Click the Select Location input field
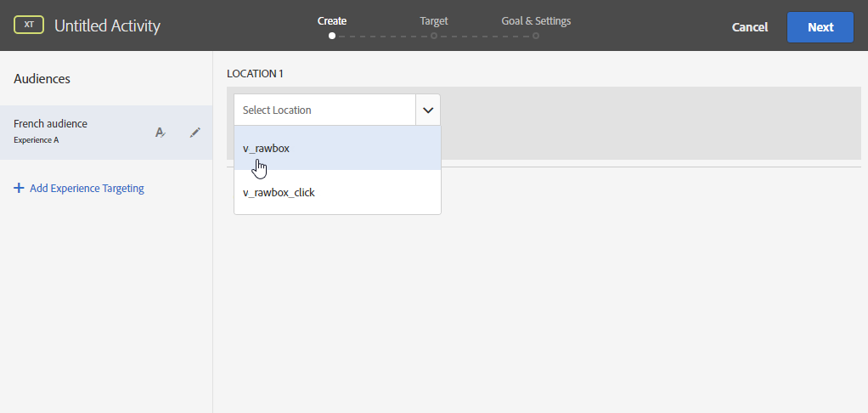 pos(324,110)
